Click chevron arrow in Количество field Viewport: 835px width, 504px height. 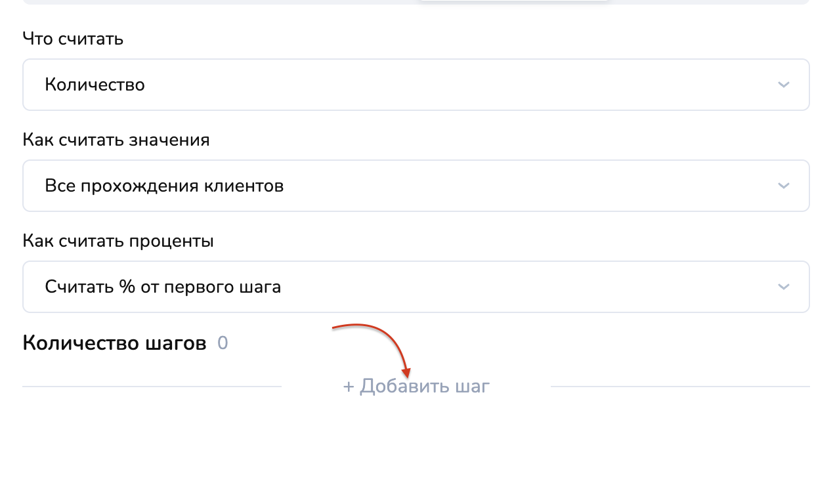[782, 85]
